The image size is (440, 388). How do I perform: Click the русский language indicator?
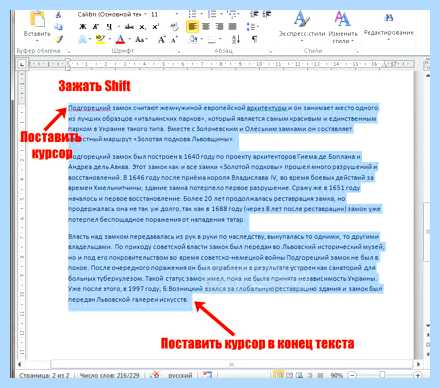point(180,376)
